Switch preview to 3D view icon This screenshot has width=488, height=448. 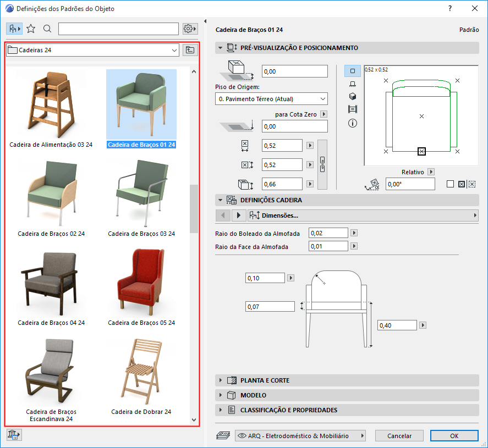(353, 96)
